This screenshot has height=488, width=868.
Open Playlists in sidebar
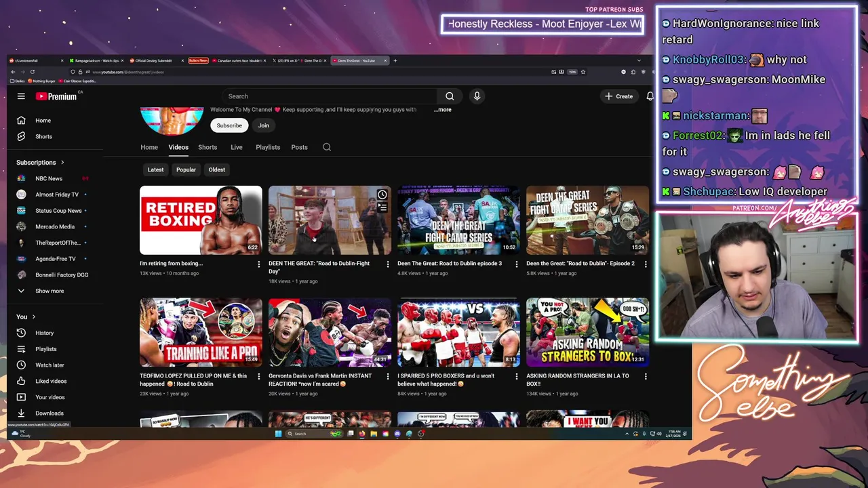[46, 349]
